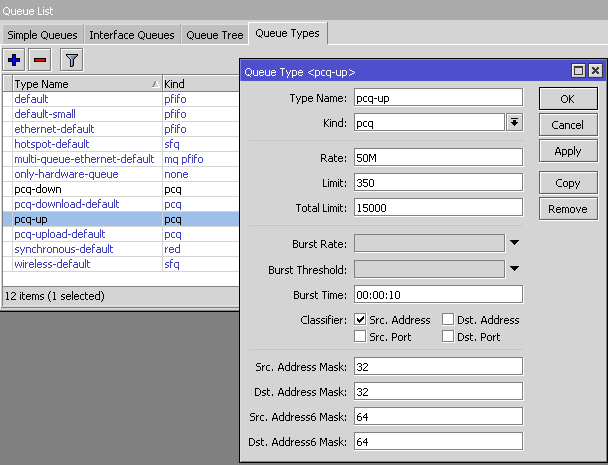The width and height of the screenshot is (608, 465).
Task: Switch to the Simple Queues tab
Action: 41,35
